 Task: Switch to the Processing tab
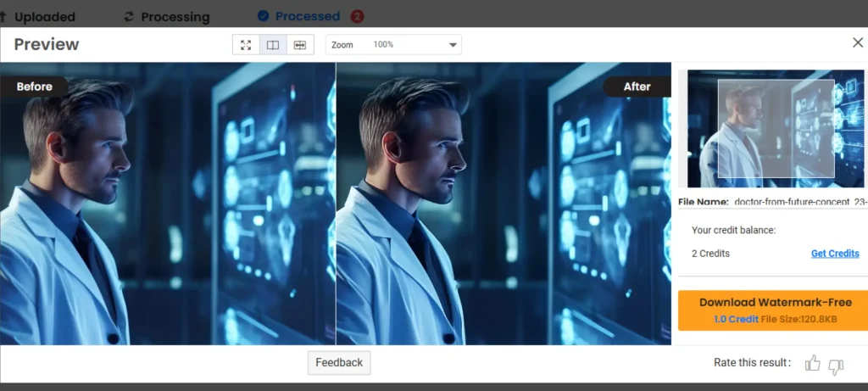pyautogui.click(x=175, y=16)
